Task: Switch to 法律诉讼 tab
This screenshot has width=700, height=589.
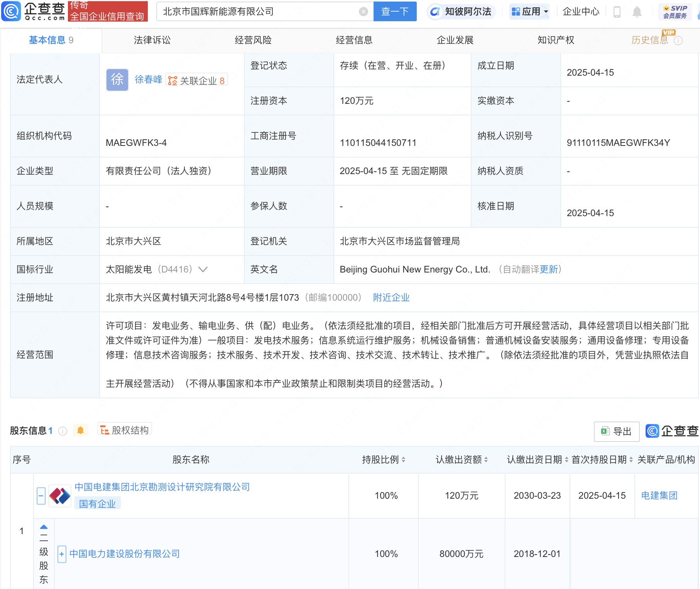Action: (x=152, y=40)
